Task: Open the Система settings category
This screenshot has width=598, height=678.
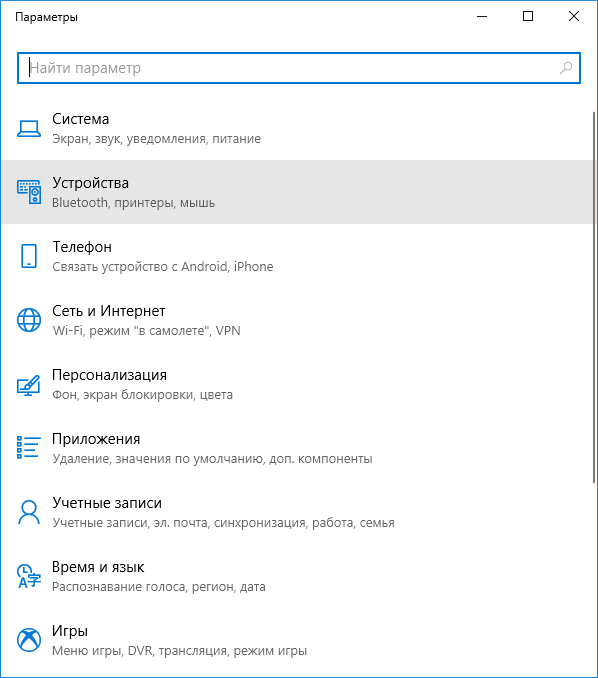Action: tap(297, 128)
